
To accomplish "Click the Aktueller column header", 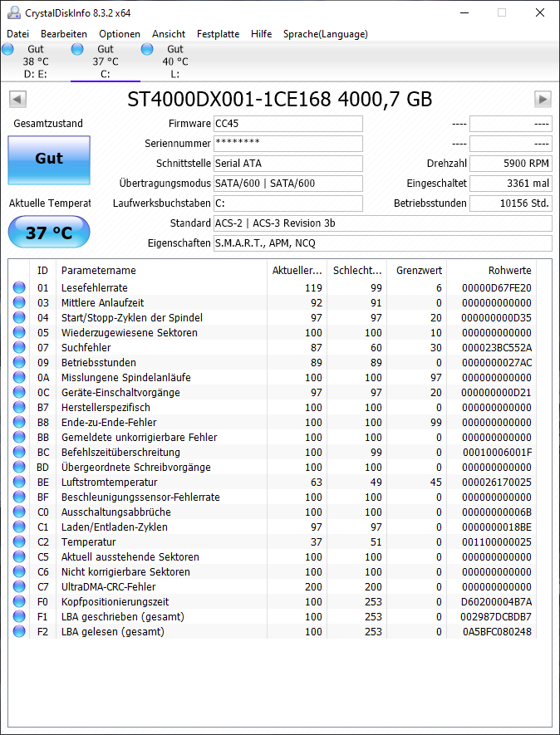I will pos(297,271).
